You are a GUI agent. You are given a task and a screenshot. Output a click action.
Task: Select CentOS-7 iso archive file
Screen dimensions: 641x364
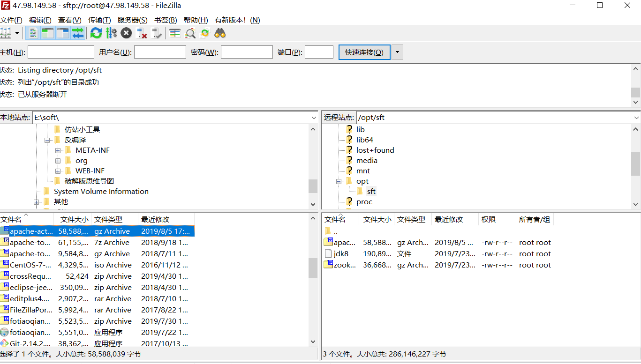point(97,265)
